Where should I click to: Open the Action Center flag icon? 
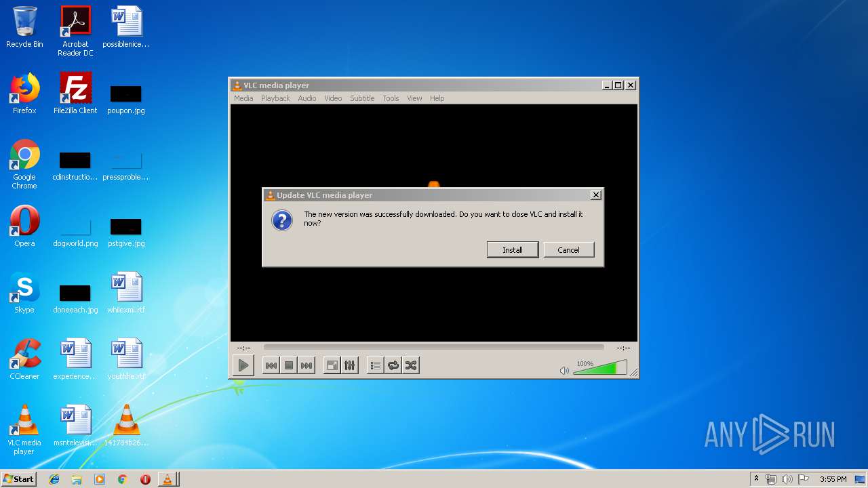[x=804, y=479]
